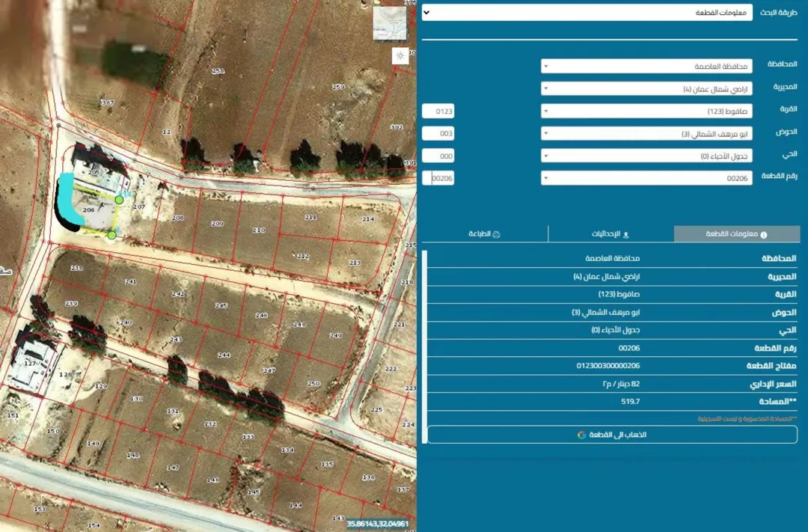Screen dimensions: 808x532
Task: Click the location pin icon on the coordinates tab
Action: pos(626,235)
